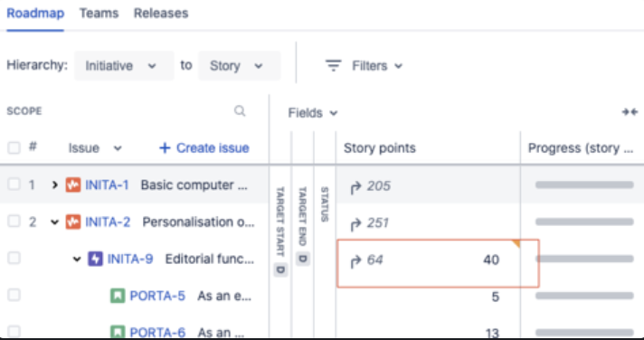Click the story points value 5
Screen dimensions: 644x340
[496, 297]
